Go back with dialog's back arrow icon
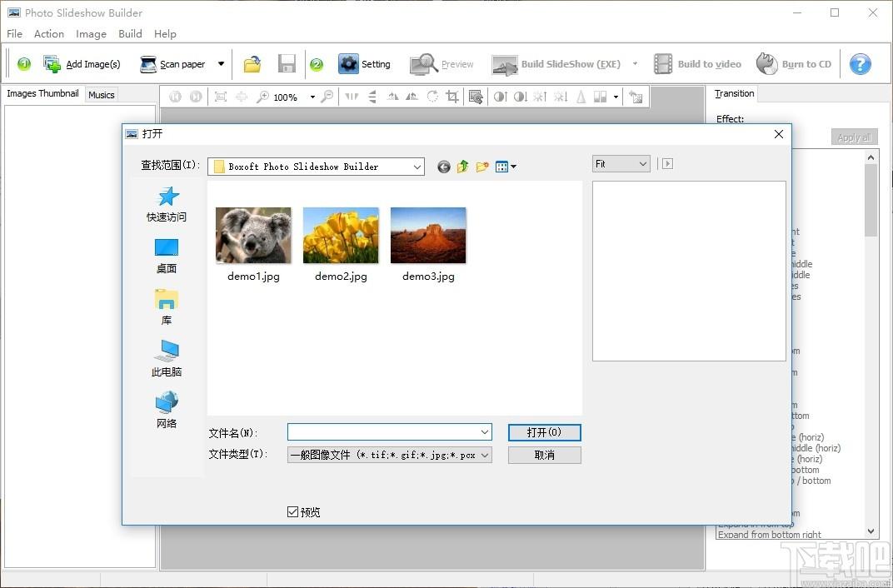The image size is (893, 588). pos(443,167)
